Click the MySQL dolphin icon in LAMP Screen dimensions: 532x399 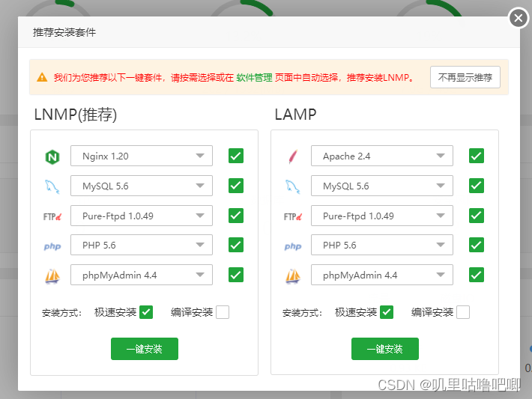point(292,186)
